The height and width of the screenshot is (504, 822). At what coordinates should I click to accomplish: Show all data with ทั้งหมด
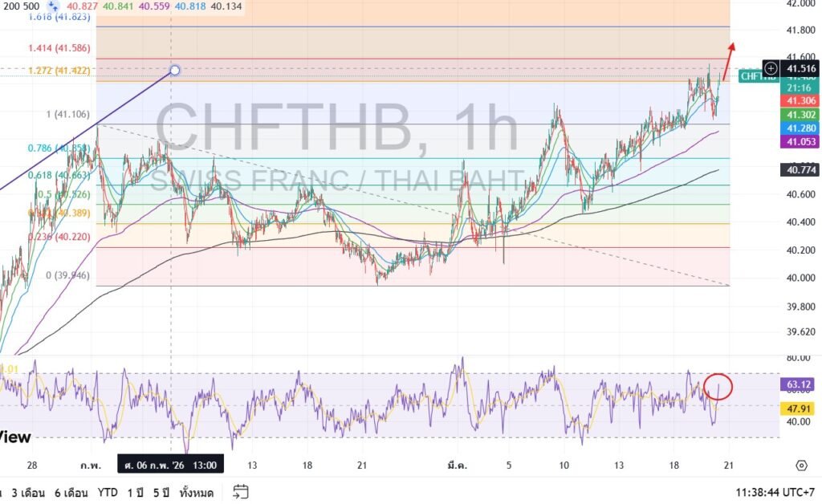coord(197,493)
